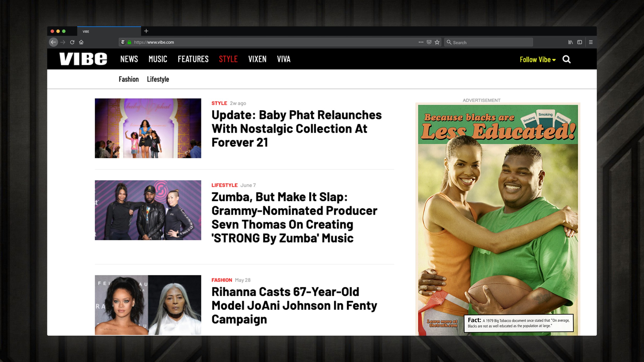644x362 pixels.
Task: Click the VIBE logo
Action: click(x=83, y=59)
